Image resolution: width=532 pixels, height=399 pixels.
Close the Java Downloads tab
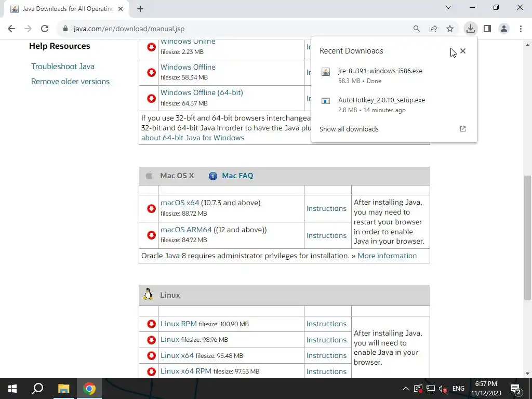coord(121,9)
